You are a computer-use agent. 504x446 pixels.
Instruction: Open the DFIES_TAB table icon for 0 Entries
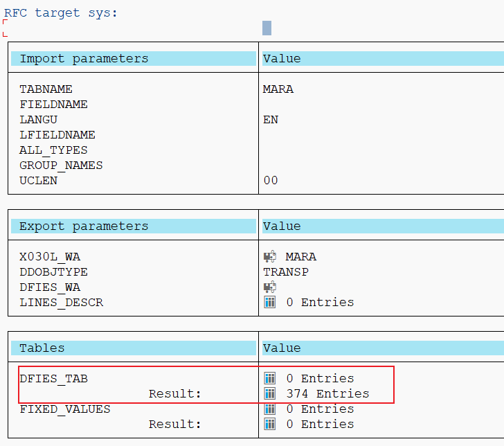270,378
